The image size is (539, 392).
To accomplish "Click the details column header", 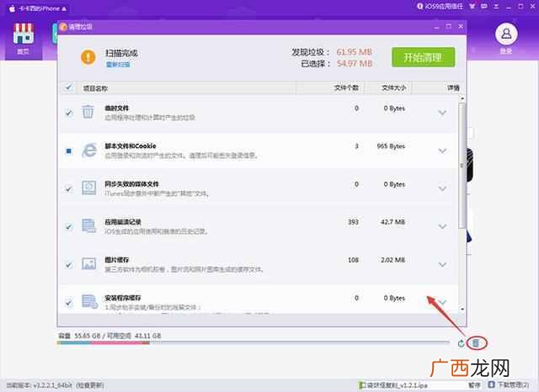I will 453,88.
